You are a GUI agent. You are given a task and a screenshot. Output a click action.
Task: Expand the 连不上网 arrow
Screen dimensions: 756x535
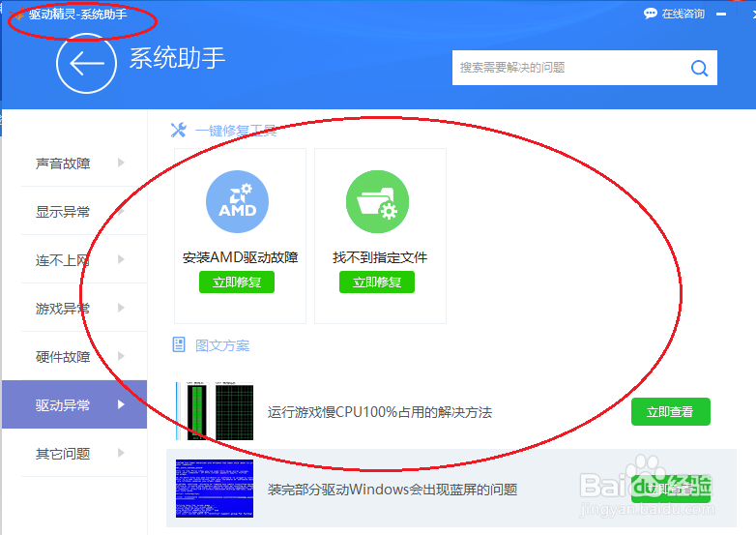point(121,259)
